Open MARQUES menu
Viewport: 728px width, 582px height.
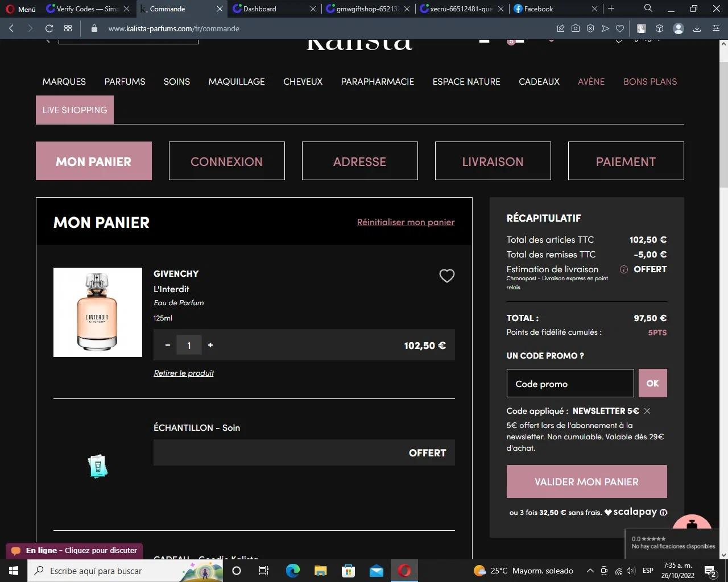point(64,81)
